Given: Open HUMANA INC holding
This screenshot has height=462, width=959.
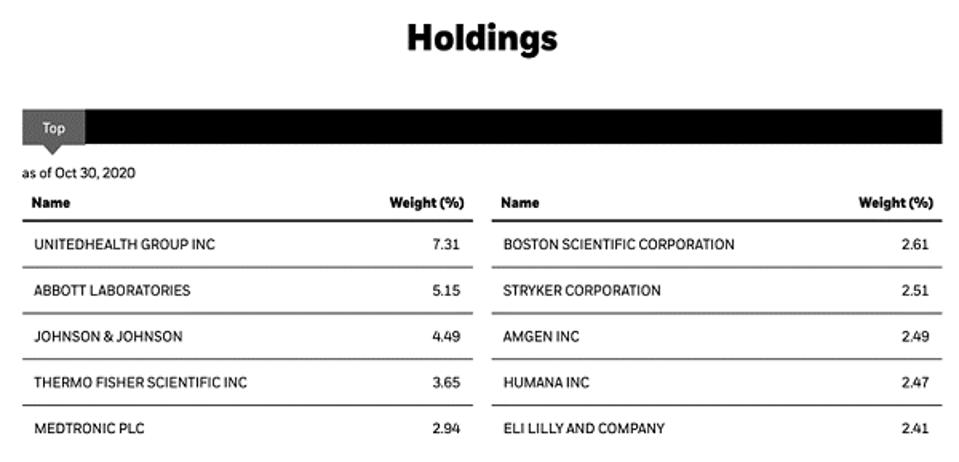Looking at the screenshot, I should coord(546,382).
